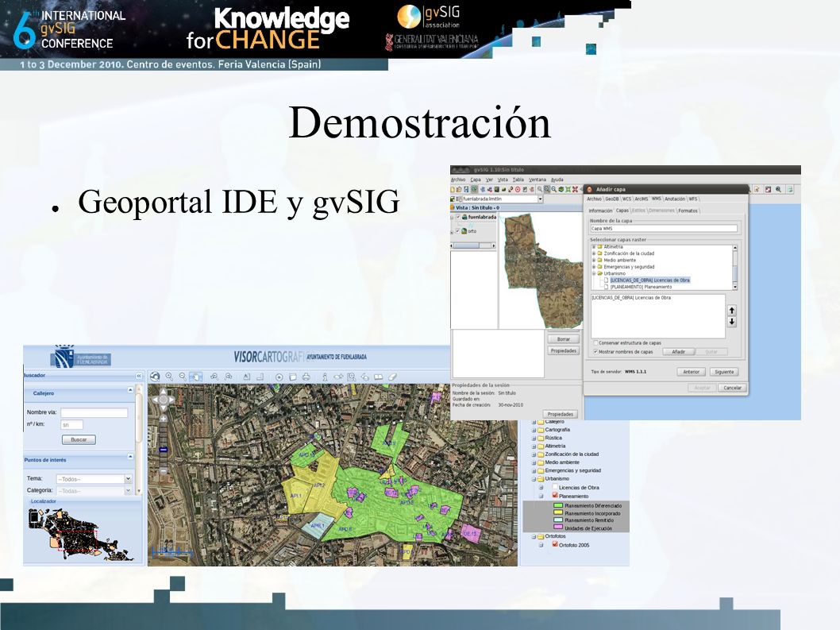This screenshot has width=840, height=630.
Task: Click the open-book icon in the Visor toolbar
Action: (x=378, y=377)
